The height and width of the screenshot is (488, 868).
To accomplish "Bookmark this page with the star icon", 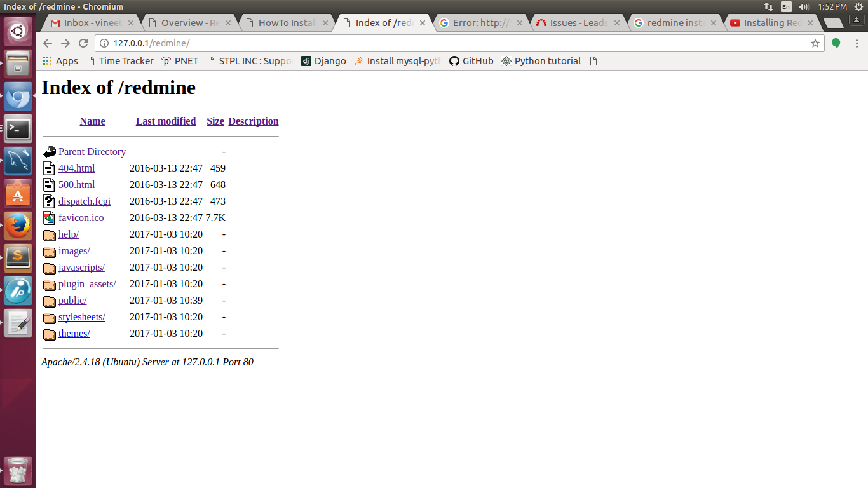I will [815, 43].
